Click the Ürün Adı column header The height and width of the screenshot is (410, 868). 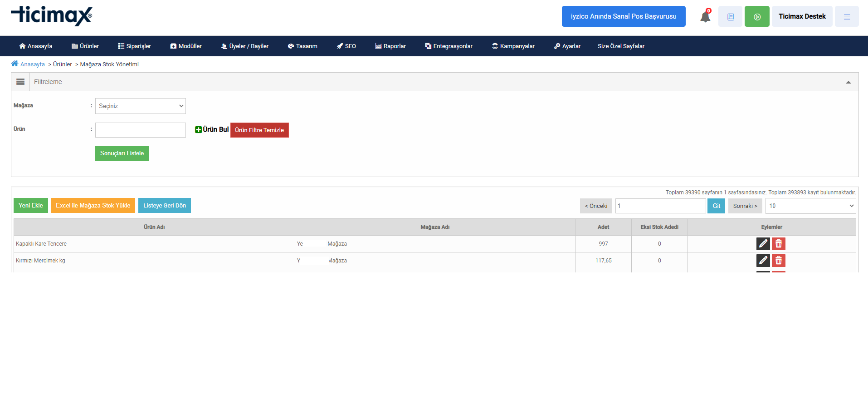154,227
